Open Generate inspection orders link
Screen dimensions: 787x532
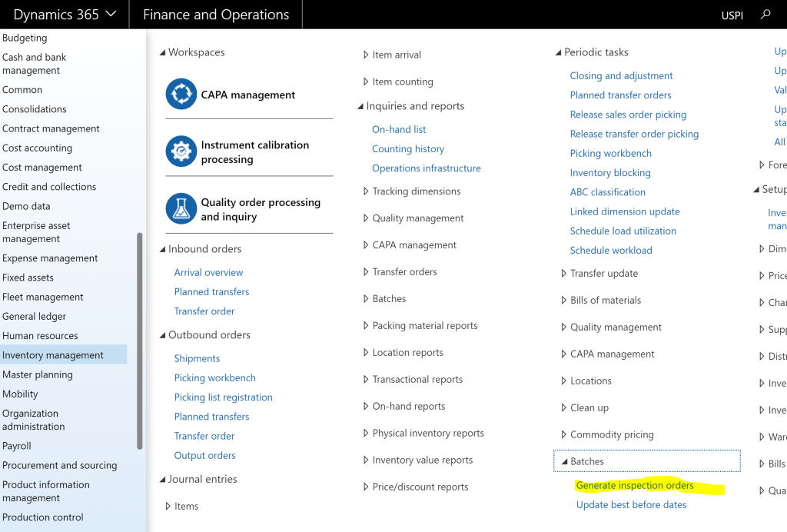coord(635,486)
